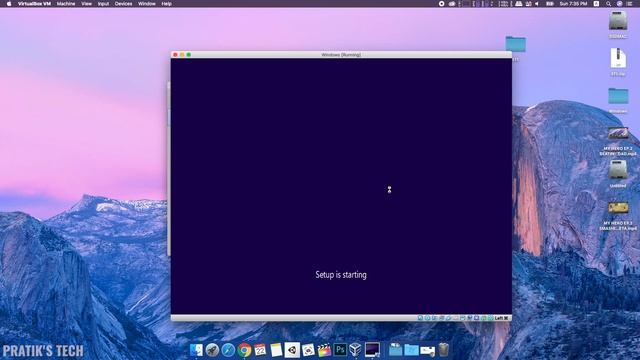Open the Help menu
The width and height of the screenshot is (640, 360).
tap(167, 4)
